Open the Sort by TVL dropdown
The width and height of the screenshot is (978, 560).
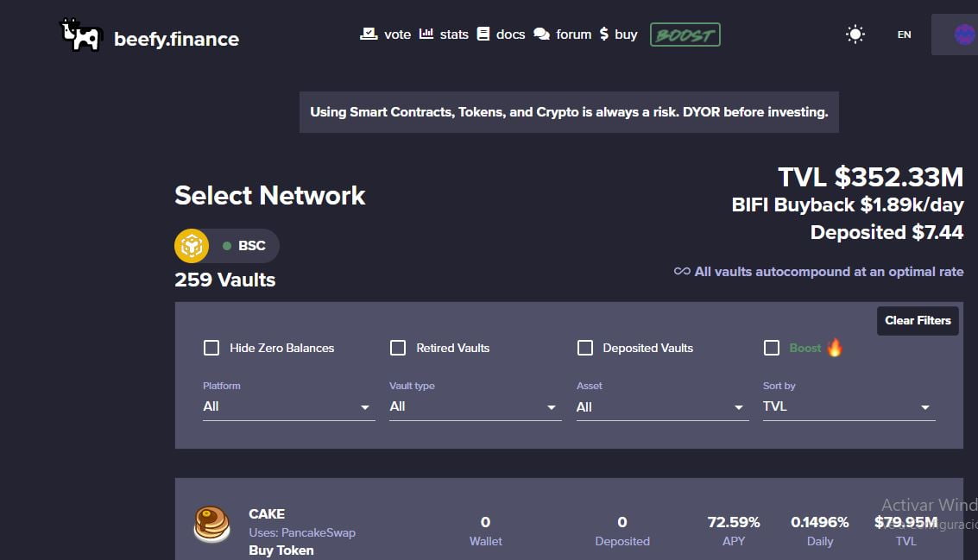[849, 407]
